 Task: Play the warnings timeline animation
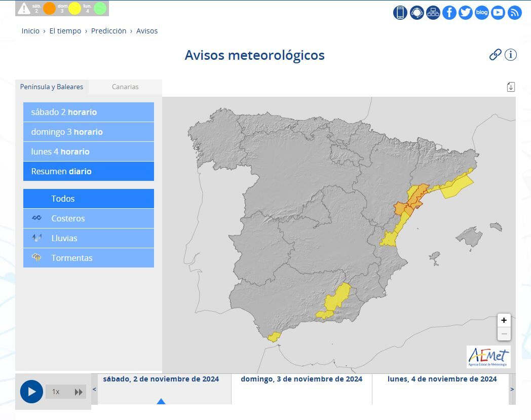[31, 392]
